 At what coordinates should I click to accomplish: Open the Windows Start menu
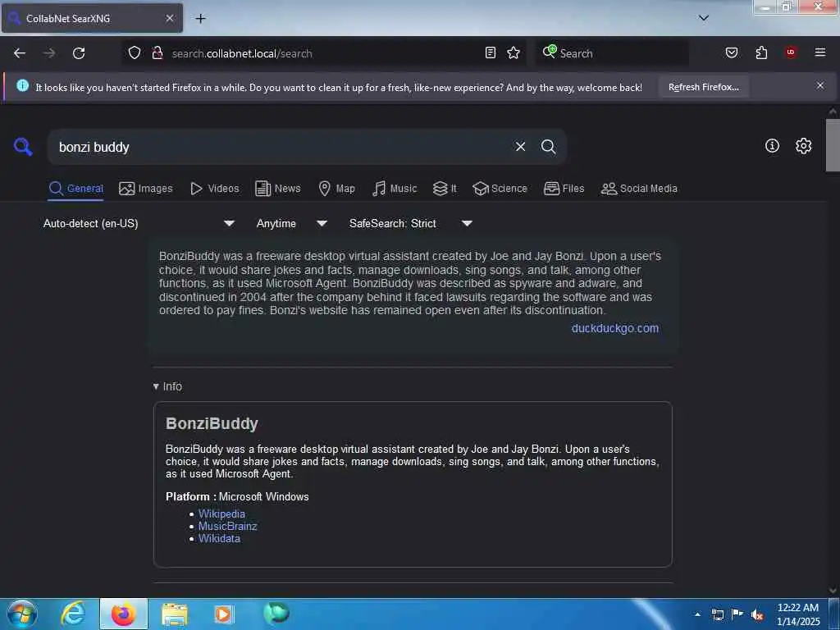22,614
